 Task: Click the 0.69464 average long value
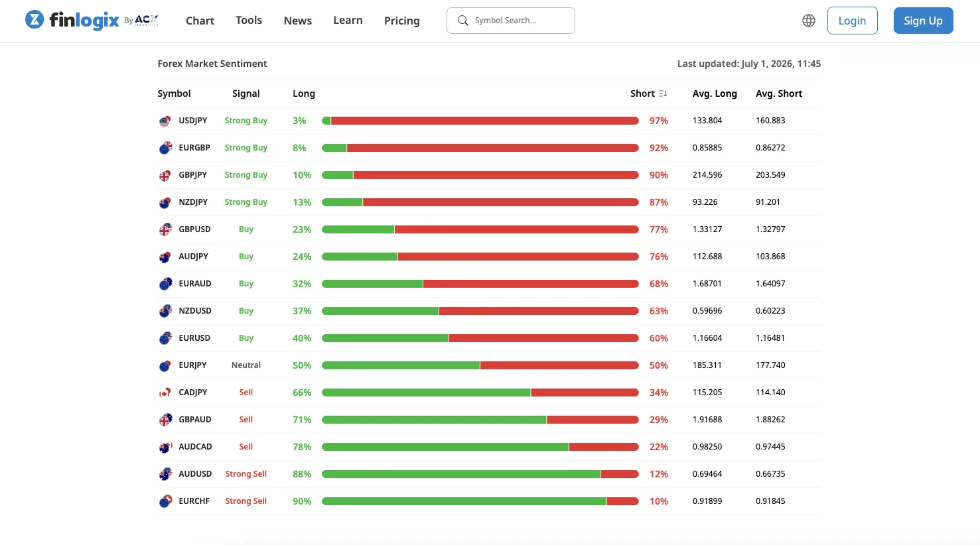pyautogui.click(x=707, y=474)
